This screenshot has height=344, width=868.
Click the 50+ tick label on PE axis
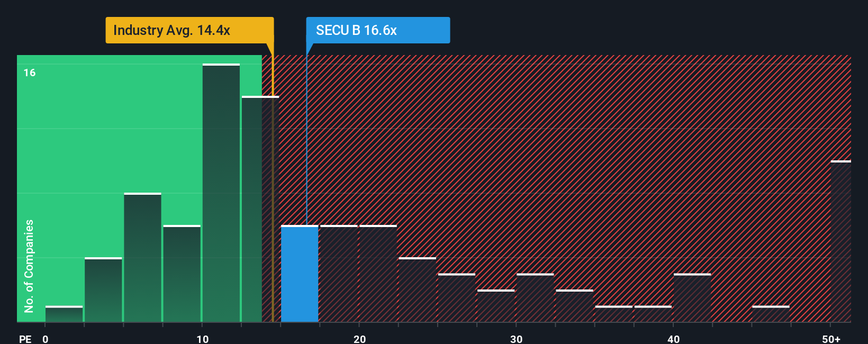tap(831, 339)
